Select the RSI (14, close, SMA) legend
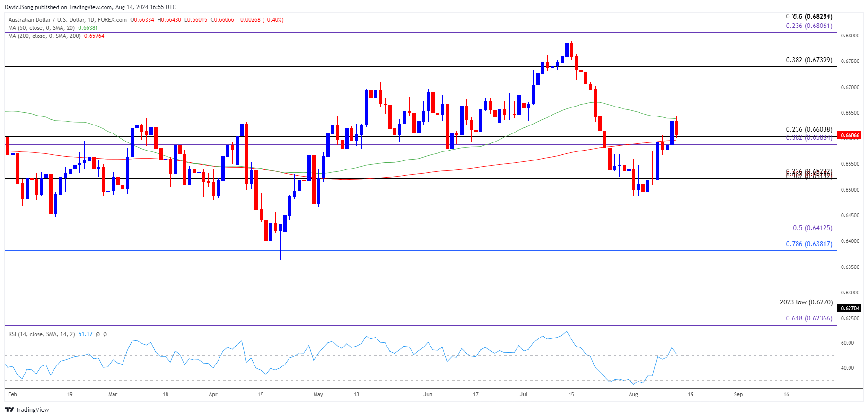868x418 pixels. (42, 334)
